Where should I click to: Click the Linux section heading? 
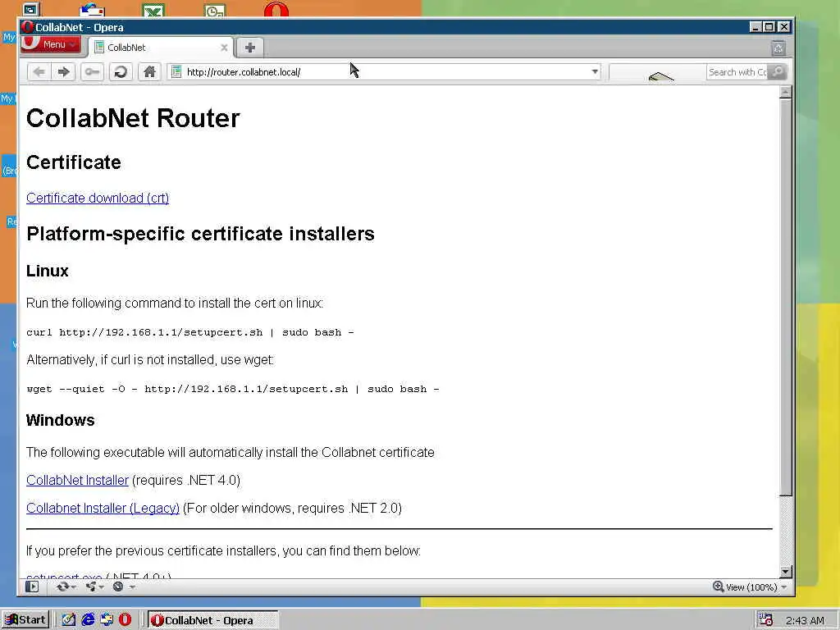click(x=47, y=271)
